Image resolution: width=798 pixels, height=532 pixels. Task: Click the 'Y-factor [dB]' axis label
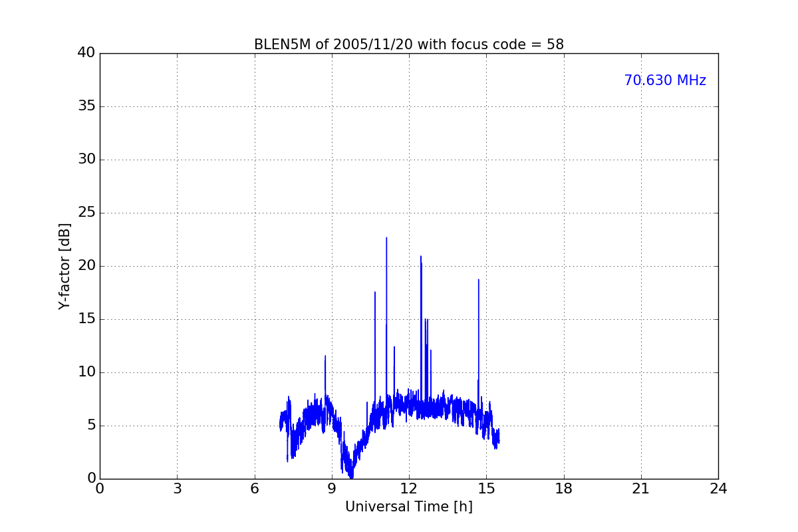tap(65, 266)
